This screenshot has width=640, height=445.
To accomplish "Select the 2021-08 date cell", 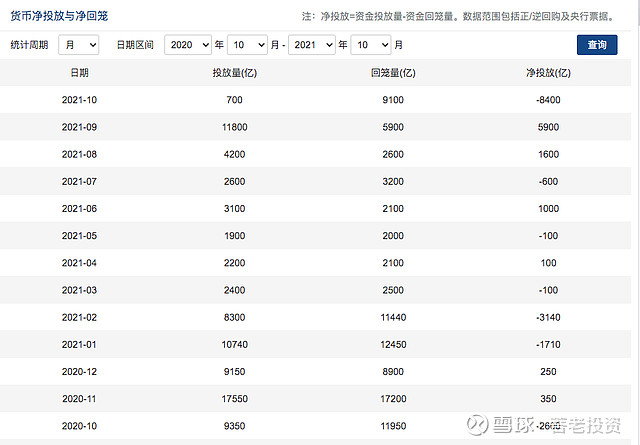I will [x=79, y=154].
